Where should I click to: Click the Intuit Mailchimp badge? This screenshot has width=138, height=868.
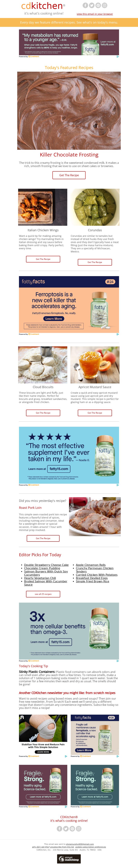click(69, 859)
